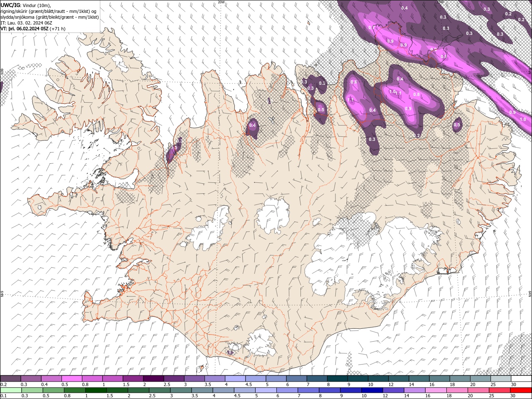Click the 'slydda/snjókoma (grátt/bleikt/grænt - mm/1klst)' line
The height and width of the screenshot is (399, 532).
[49, 17]
